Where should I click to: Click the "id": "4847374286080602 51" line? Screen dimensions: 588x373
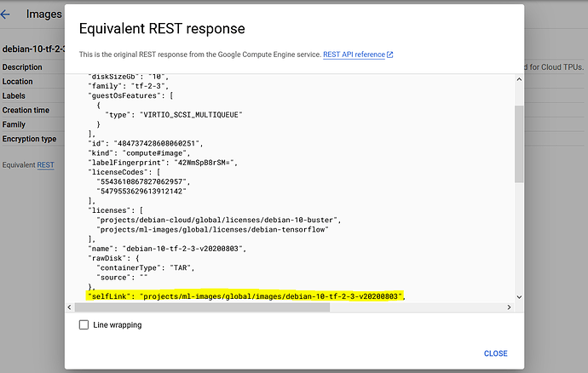click(x=146, y=144)
